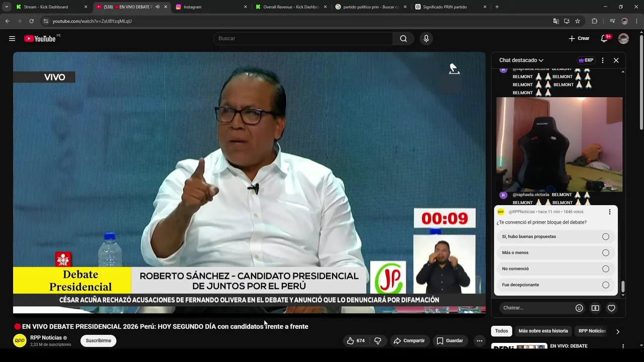Select the 'Todos' filter chip
This screenshot has height=362, width=644.
click(502, 331)
